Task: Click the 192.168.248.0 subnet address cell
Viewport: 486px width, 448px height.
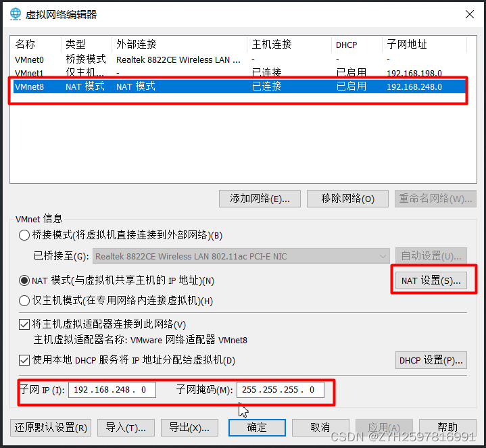Action: 414,86
